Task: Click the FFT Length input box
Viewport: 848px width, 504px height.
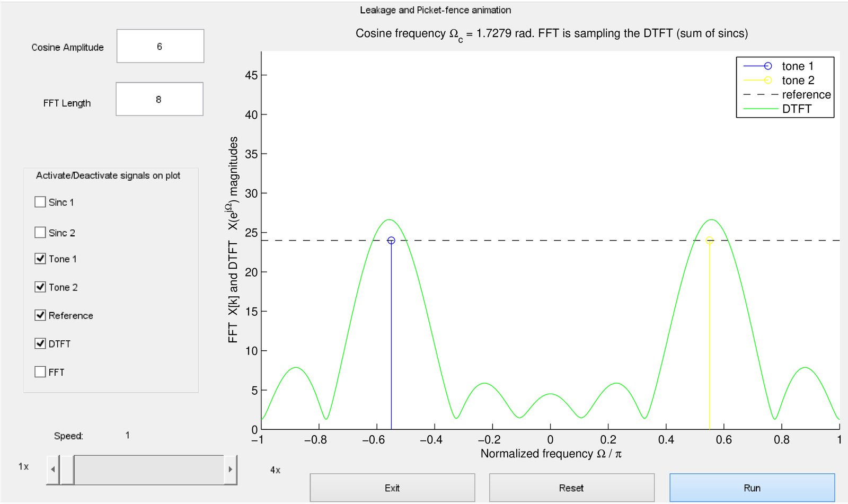Action: [x=159, y=100]
